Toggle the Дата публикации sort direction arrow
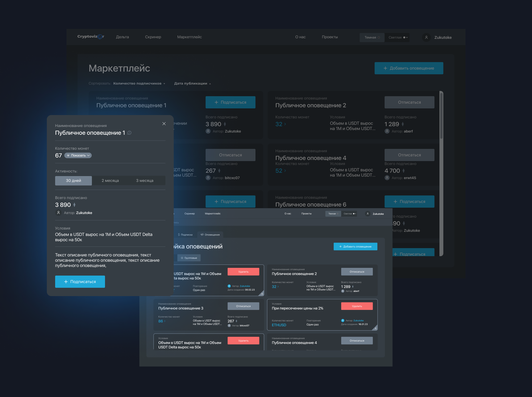The width and height of the screenshot is (532, 397). pos(210,83)
